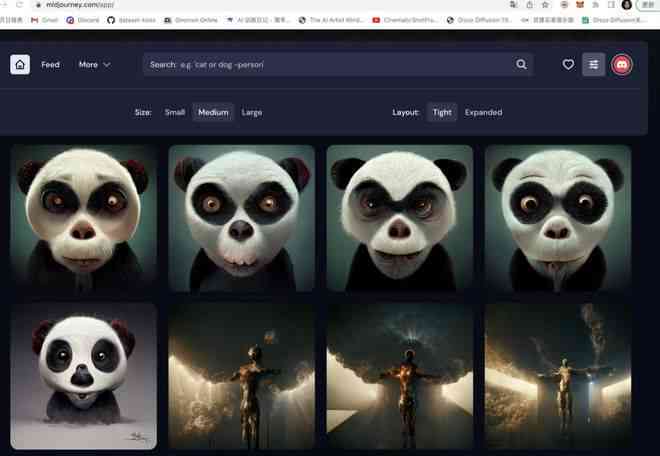Open the YouTube Cinematic bookmark
660x456 pixels.
405,20
